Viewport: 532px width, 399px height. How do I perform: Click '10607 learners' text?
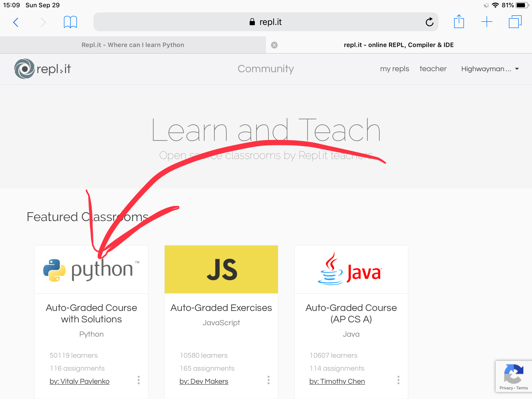point(334,355)
